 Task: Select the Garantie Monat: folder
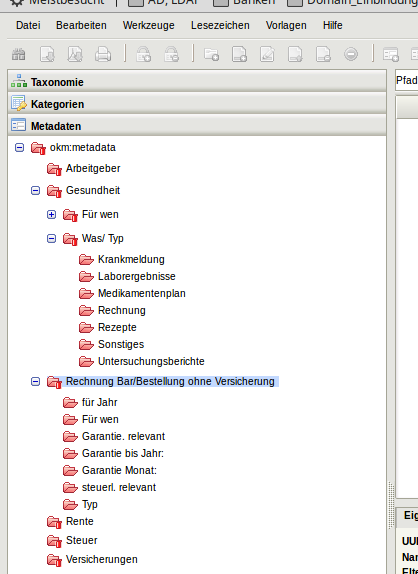119,470
